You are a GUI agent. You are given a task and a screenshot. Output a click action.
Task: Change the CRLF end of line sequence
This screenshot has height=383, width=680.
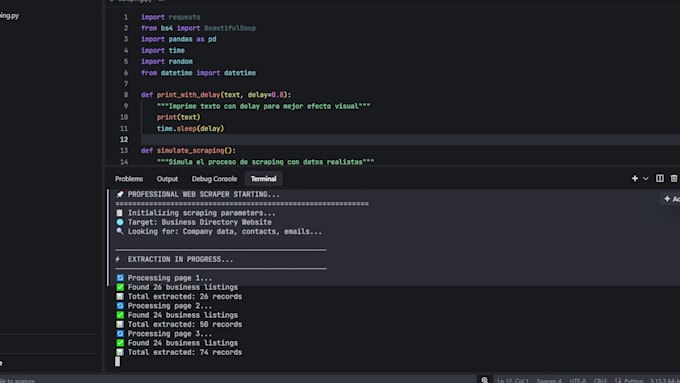click(600, 380)
